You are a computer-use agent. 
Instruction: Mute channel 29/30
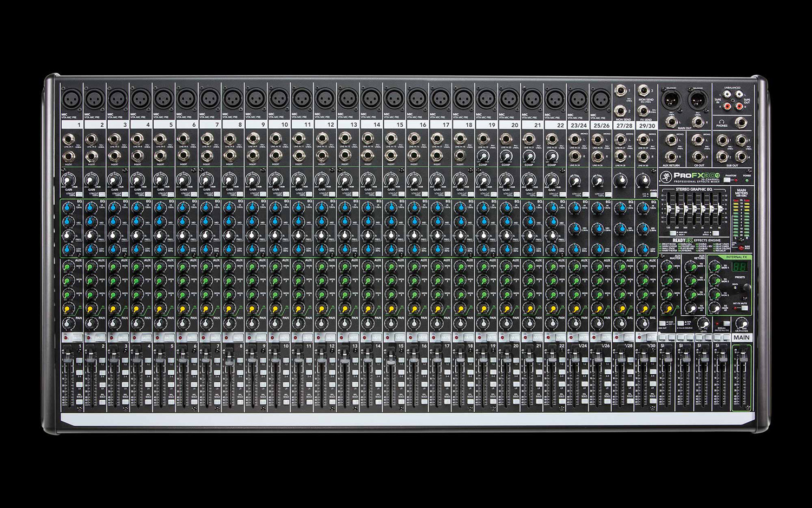click(x=651, y=337)
